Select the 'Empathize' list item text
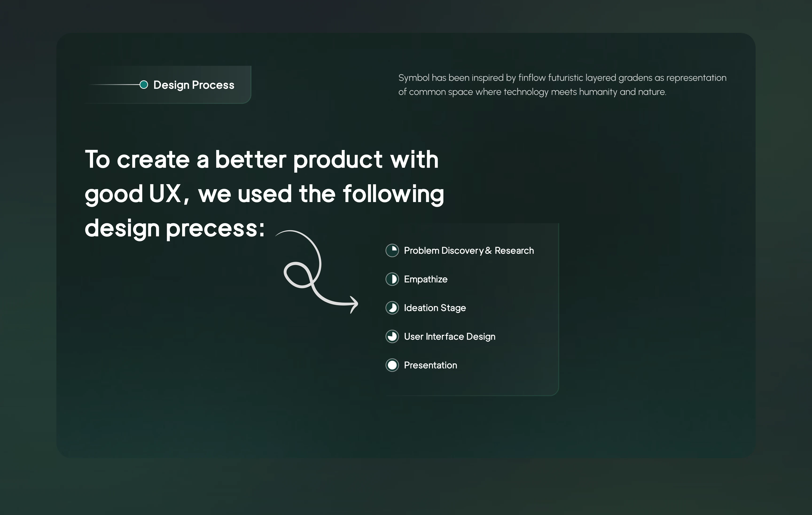812x515 pixels. [x=426, y=279]
